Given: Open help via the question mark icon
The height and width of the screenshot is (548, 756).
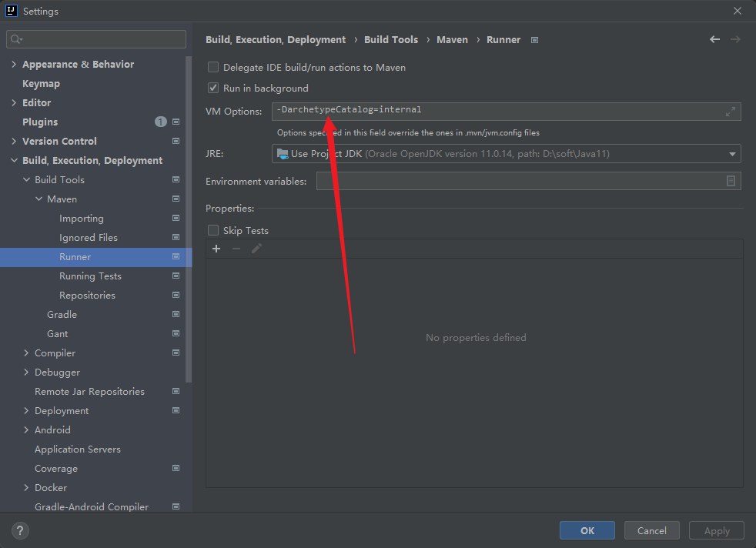Looking at the screenshot, I should (19, 530).
